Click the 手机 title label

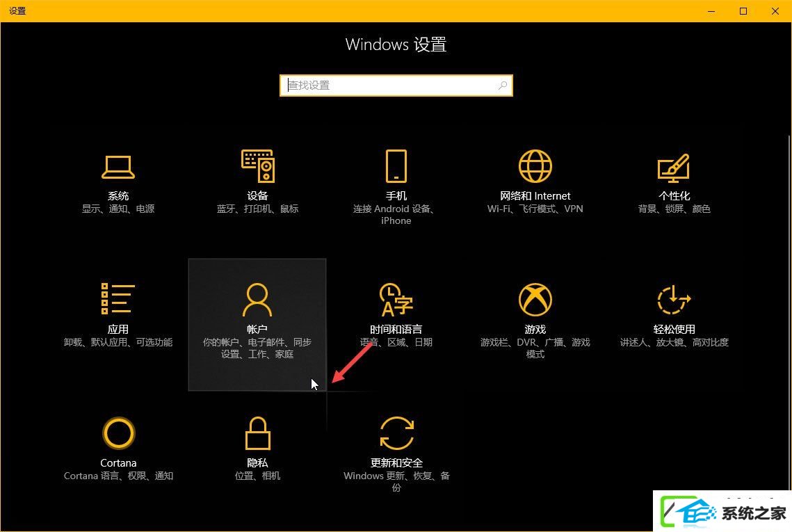[396, 195]
